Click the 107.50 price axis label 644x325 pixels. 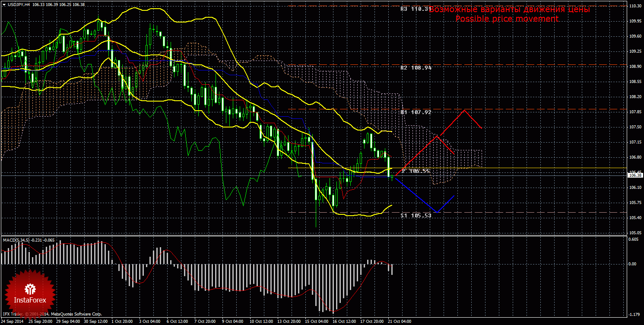pyautogui.click(x=635, y=127)
